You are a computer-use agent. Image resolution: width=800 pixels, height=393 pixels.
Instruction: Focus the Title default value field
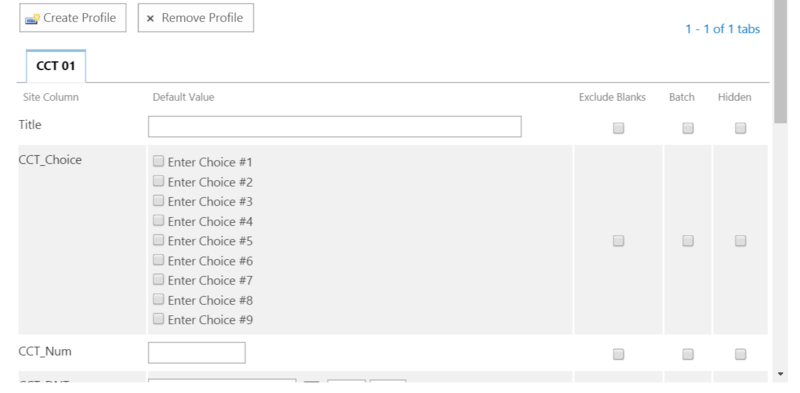tap(335, 127)
